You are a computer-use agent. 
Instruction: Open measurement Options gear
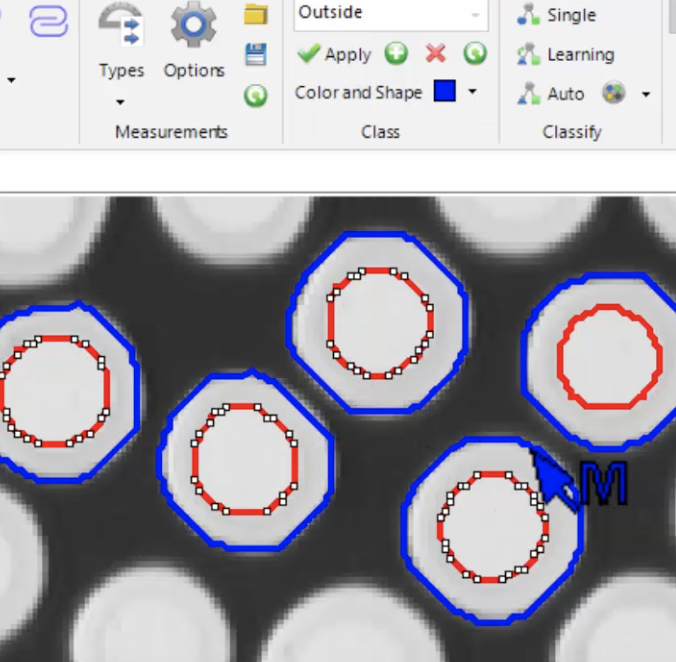point(194,41)
